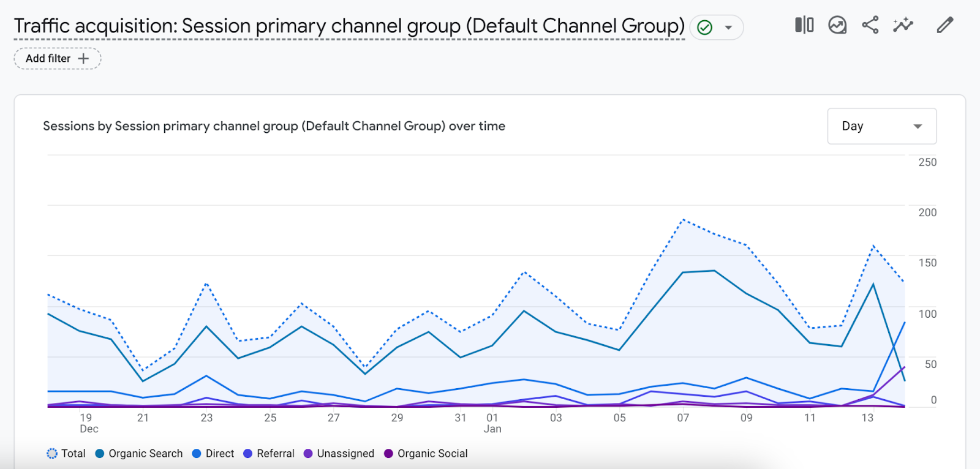Click the green check status icon
980x469 pixels.
tap(705, 28)
